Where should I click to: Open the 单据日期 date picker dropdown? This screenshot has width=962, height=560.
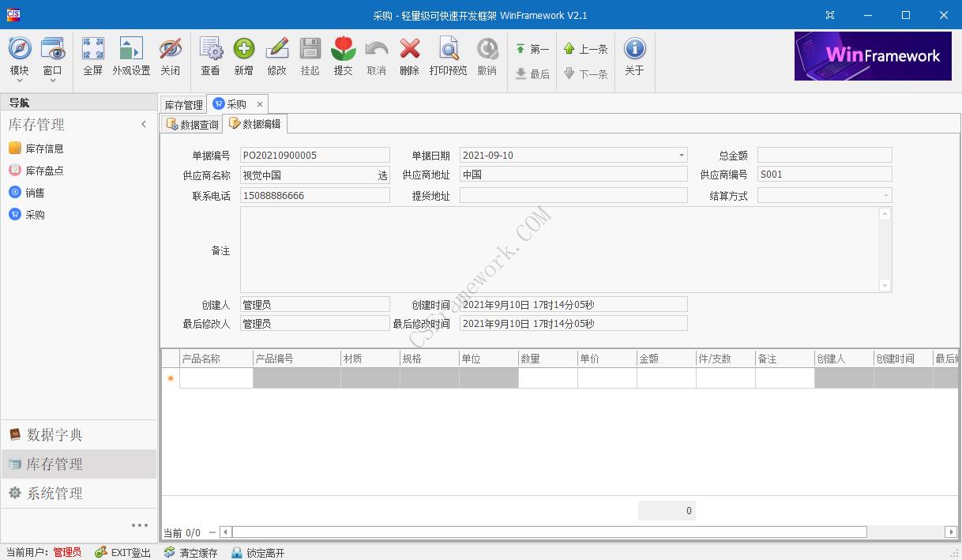680,155
